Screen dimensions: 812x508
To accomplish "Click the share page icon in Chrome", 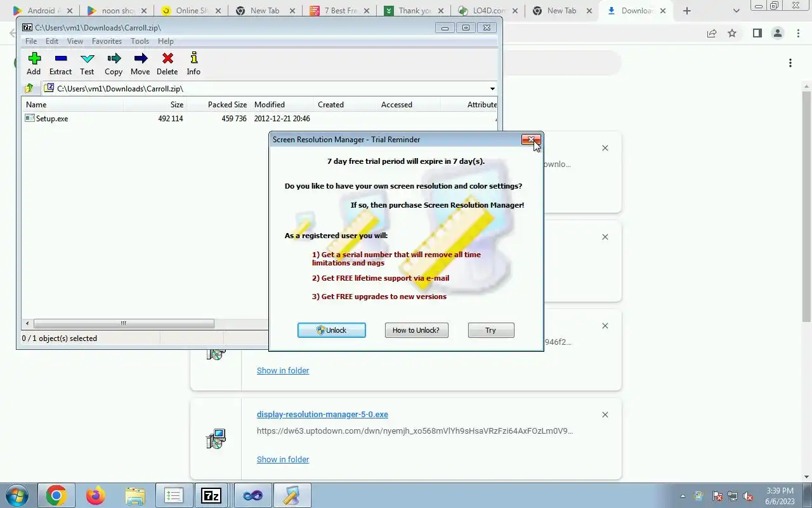I will click(x=712, y=34).
